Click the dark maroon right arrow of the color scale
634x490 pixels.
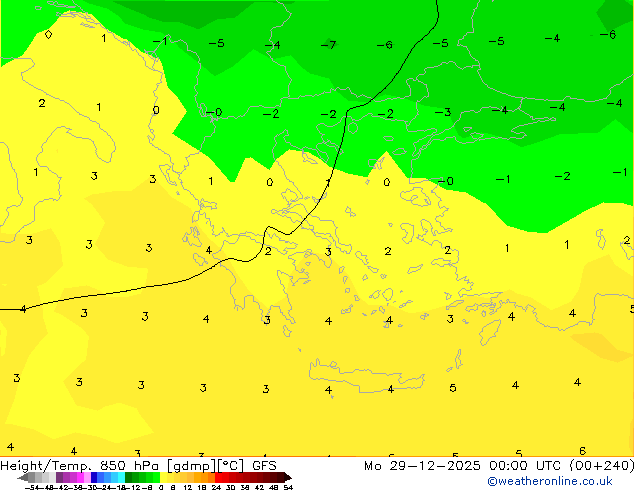(288, 477)
